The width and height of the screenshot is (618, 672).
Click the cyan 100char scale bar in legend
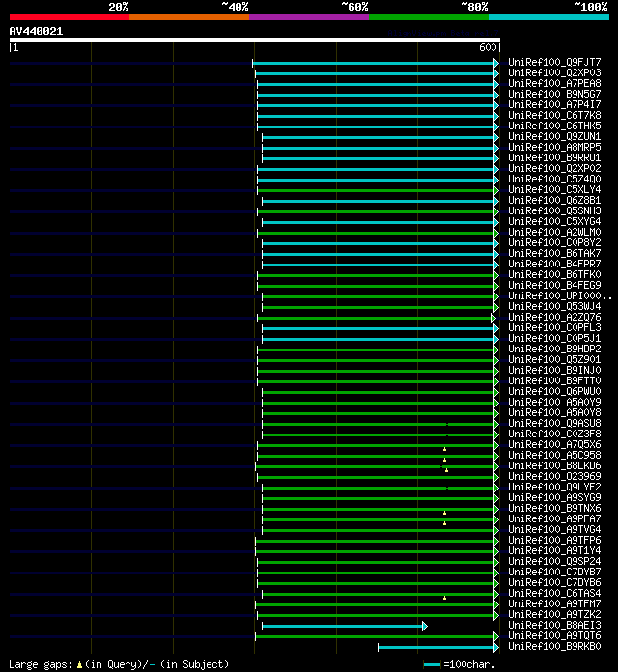click(x=432, y=664)
